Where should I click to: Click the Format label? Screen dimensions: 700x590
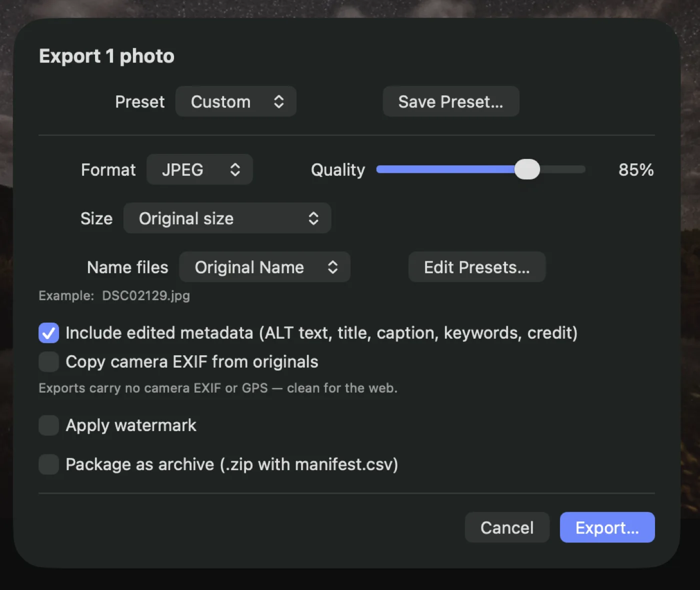(x=108, y=170)
